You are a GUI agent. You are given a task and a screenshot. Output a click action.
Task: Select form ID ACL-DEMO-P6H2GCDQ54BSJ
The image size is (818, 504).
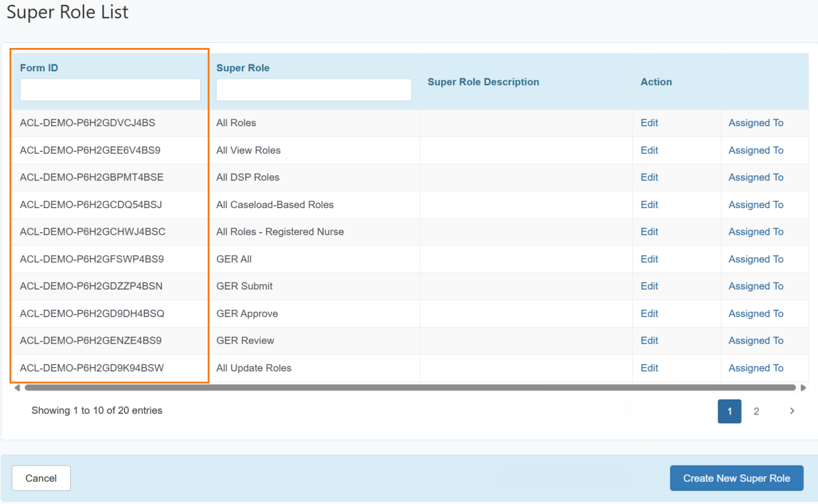pyautogui.click(x=91, y=204)
